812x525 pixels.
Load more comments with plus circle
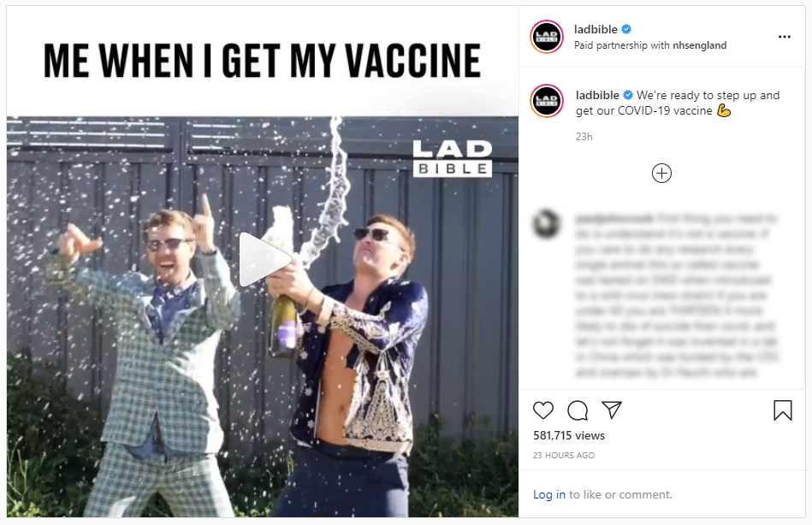(x=661, y=173)
